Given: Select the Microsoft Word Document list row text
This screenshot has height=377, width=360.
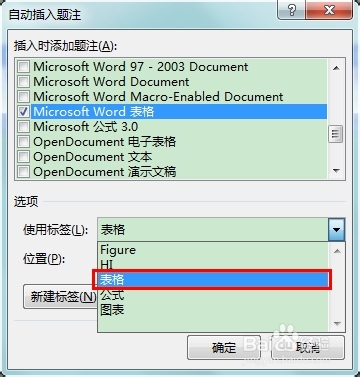Looking at the screenshot, I should pos(111,82).
